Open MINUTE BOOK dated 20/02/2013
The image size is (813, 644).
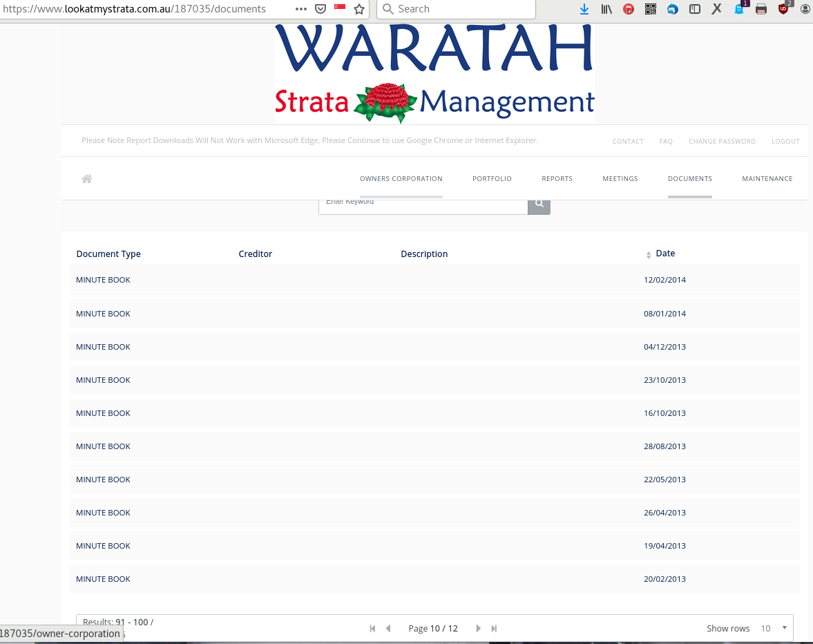point(103,579)
